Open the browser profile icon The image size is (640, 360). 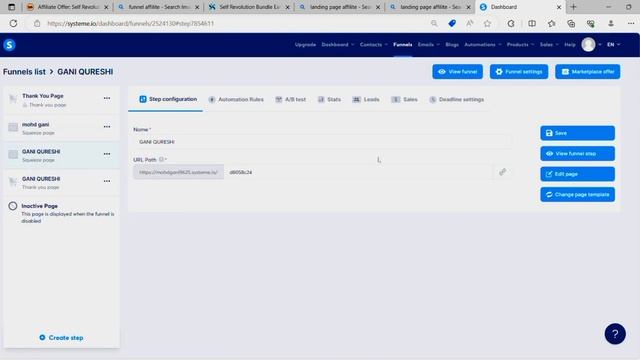611,23
